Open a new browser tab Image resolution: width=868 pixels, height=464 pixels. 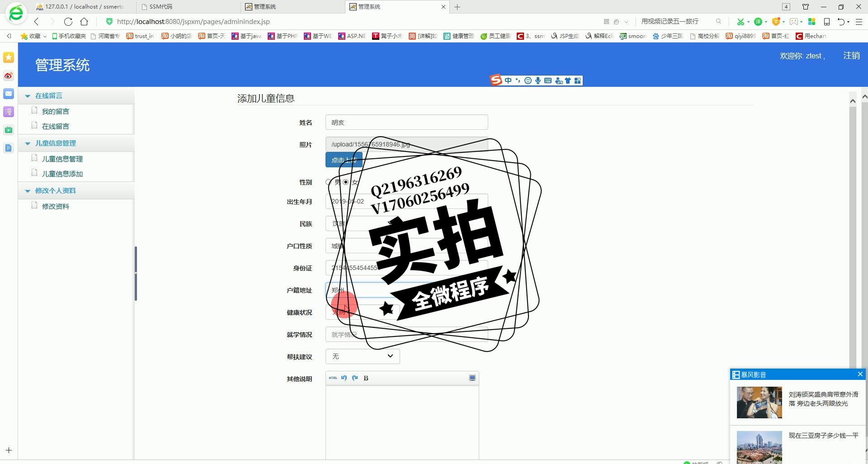coord(458,7)
